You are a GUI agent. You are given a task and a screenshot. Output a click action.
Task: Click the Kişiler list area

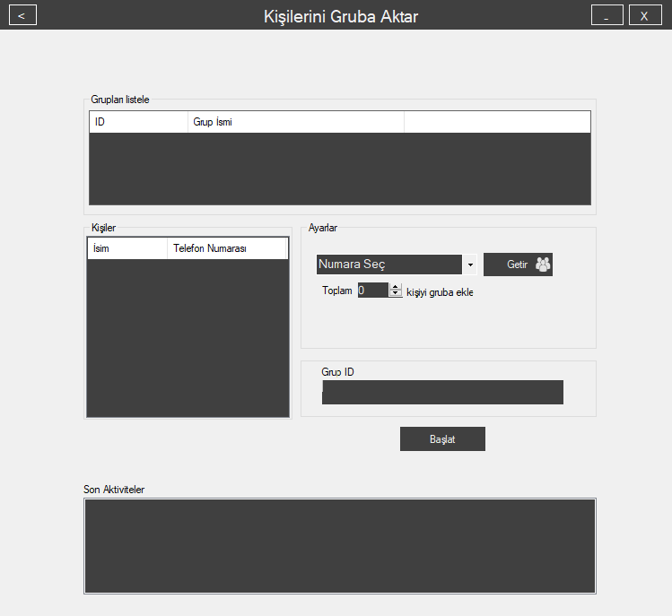pyautogui.click(x=188, y=327)
